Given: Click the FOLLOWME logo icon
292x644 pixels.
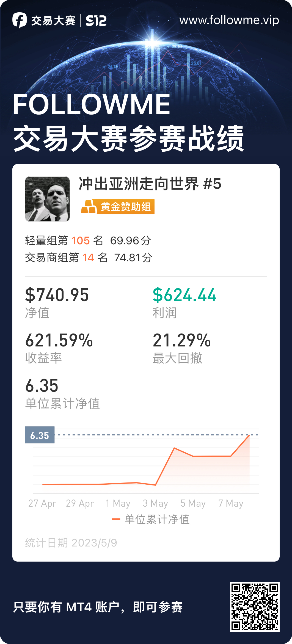Looking at the screenshot, I should click(20, 20).
